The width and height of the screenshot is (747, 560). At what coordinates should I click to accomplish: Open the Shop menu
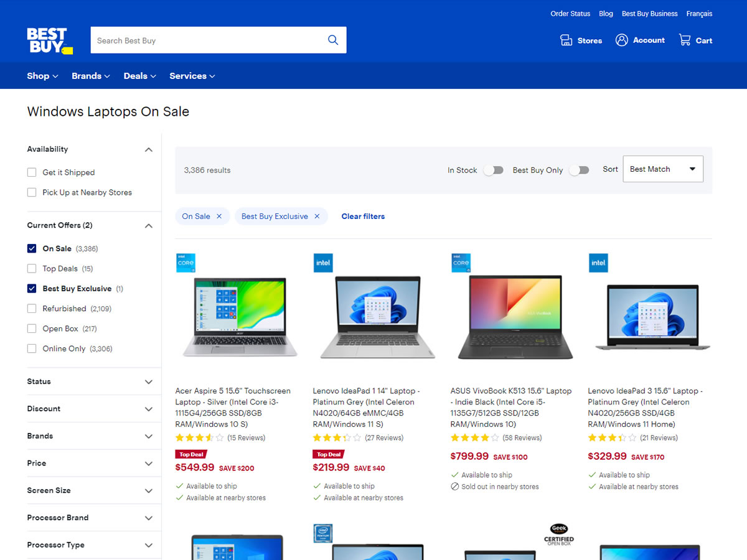click(x=42, y=76)
